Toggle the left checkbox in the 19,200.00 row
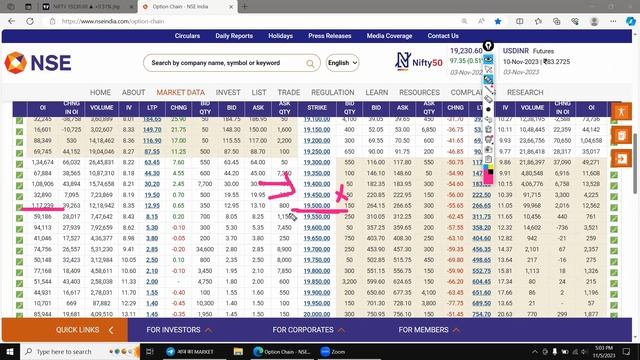 19,142
